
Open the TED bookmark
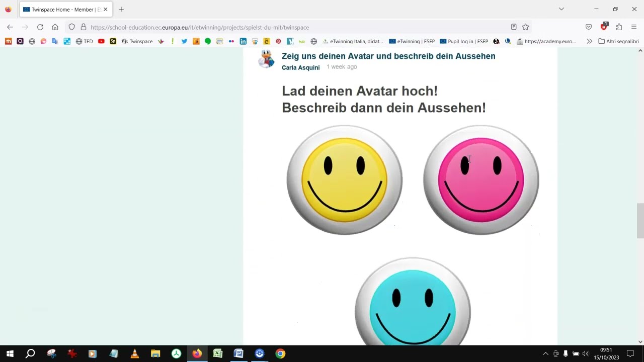pos(84,41)
